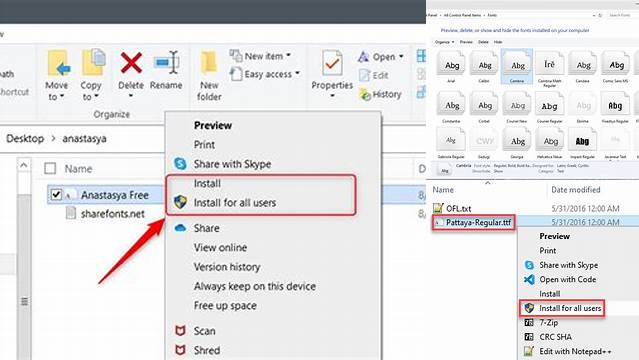The height and width of the screenshot is (360, 639).
Task: Click the red X Delete icon
Action: tap(131, 63)
